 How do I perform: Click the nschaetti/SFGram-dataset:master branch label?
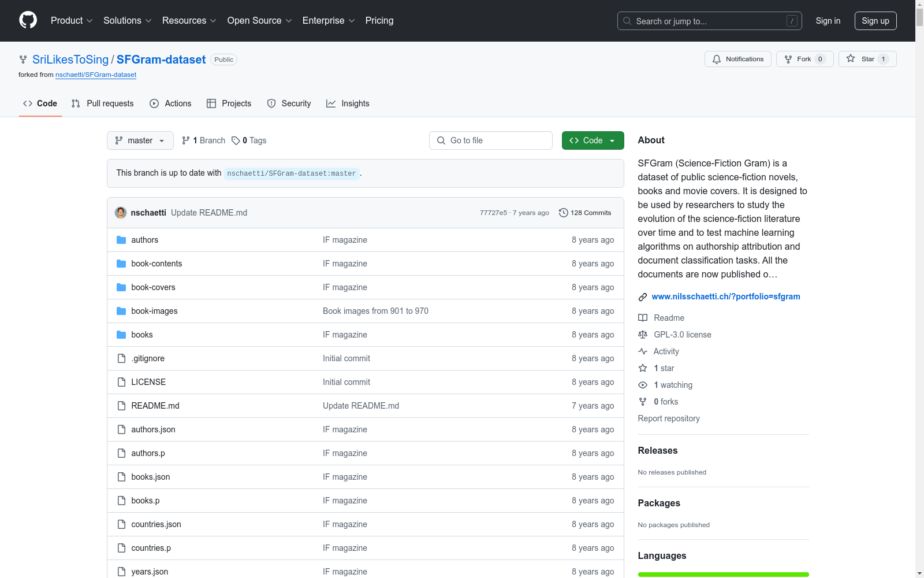pos(292,173)
